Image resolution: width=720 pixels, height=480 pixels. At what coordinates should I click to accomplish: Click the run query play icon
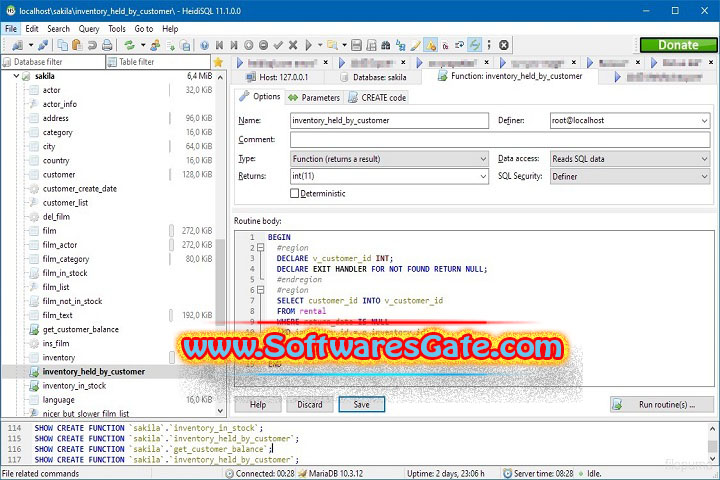[309, 45]
